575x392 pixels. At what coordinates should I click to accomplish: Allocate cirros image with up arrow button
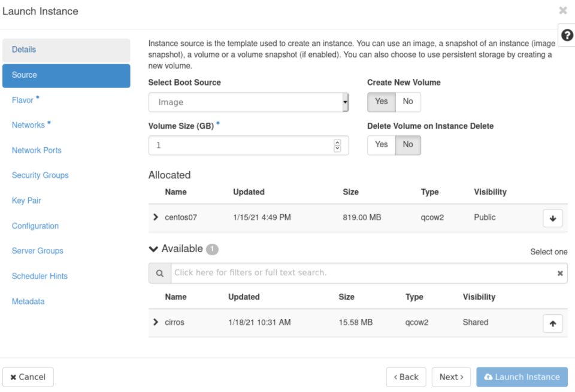[553, 324]
